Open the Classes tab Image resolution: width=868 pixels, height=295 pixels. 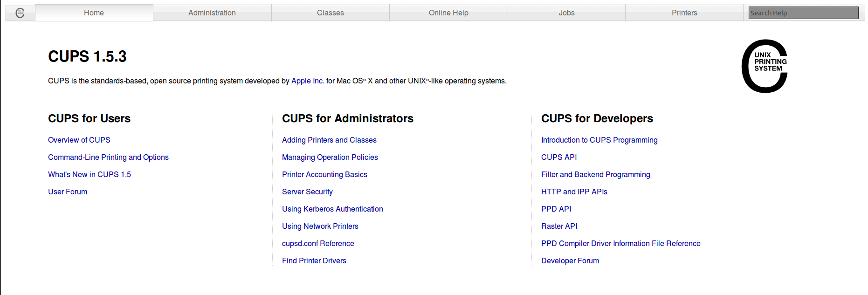pos(331,13)
